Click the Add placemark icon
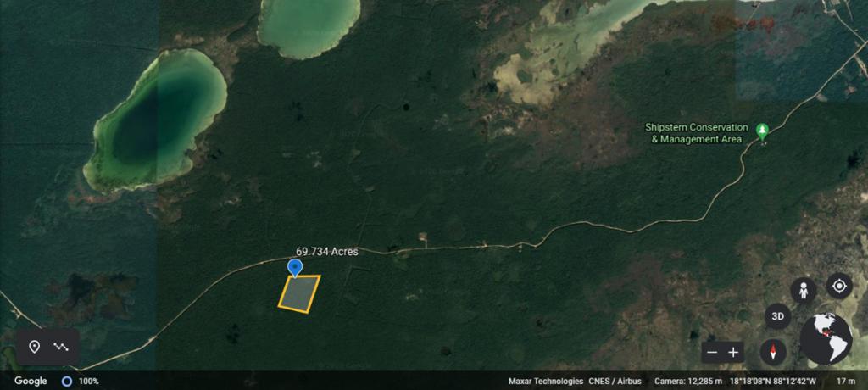The height and width of the screenshot is (390, 868). 34,348
